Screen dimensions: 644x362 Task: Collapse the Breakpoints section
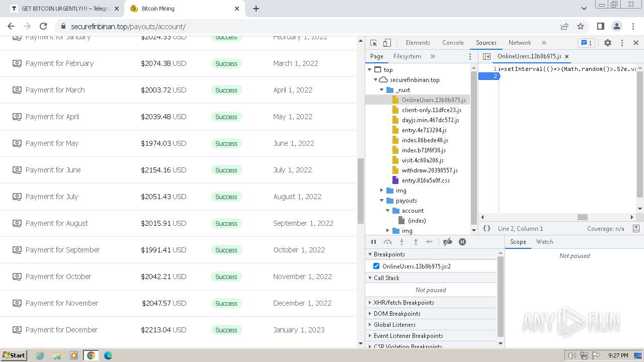(x=431, y=254)
